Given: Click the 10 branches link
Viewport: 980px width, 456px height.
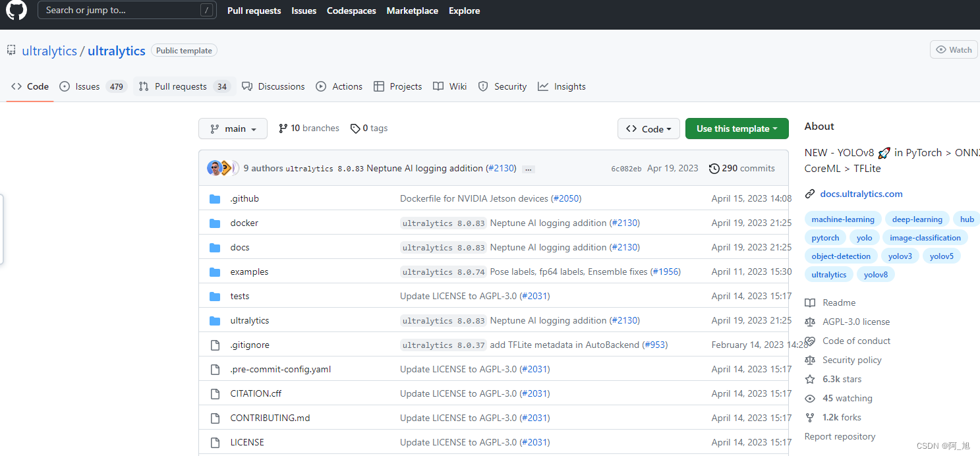Looking at the screenshot, I should click(309, 128).
